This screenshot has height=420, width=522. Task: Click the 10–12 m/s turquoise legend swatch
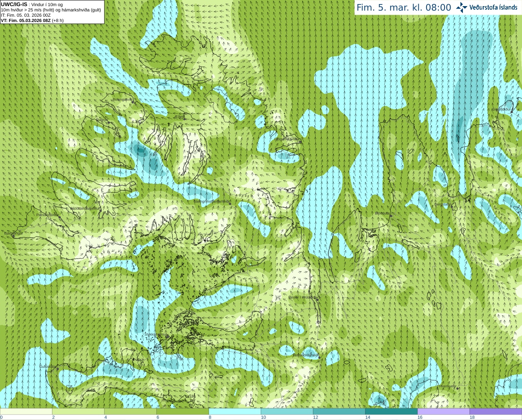(287, 411)
